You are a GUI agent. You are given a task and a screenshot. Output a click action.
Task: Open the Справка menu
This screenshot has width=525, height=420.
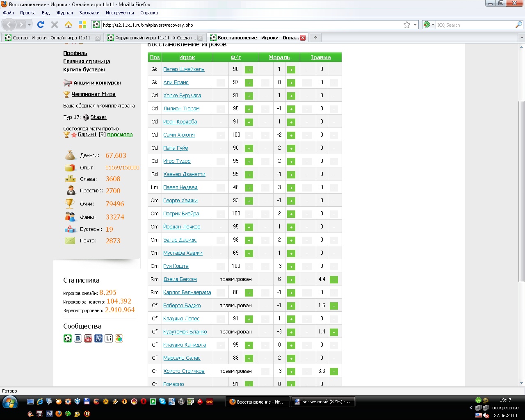pos(149,13)
